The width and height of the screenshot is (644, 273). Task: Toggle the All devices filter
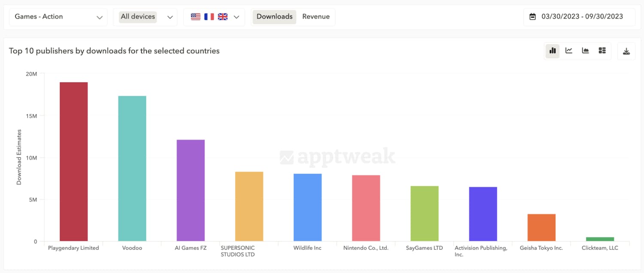pyautogui.click(x=137, y=16)
